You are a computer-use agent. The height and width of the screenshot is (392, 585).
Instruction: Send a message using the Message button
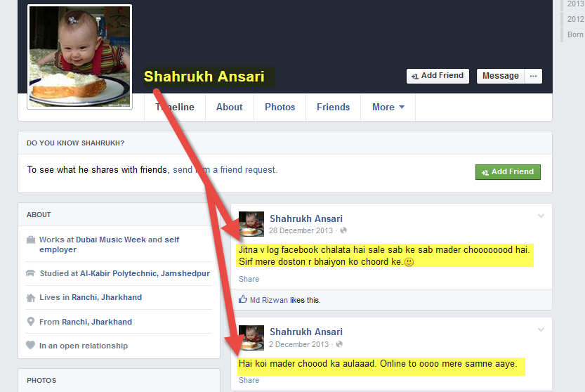(x=500, y=76)
